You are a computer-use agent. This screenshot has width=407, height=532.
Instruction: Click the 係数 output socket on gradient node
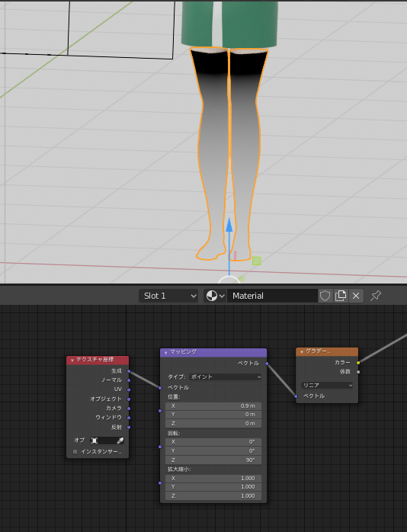(358, 372)
